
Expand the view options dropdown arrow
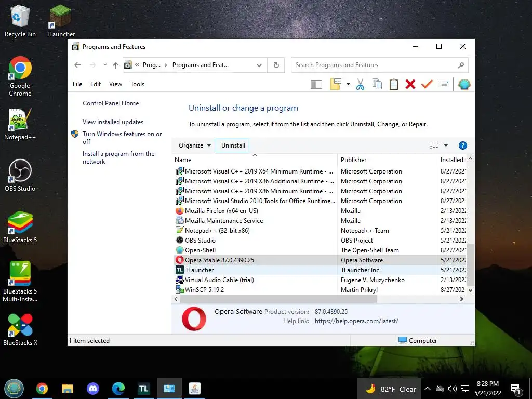[446, 145]
